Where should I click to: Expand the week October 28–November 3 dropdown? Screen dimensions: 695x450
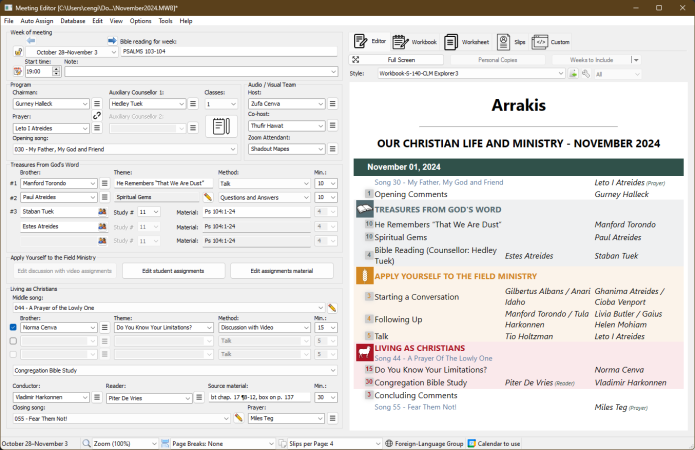(x=113, y=52)
